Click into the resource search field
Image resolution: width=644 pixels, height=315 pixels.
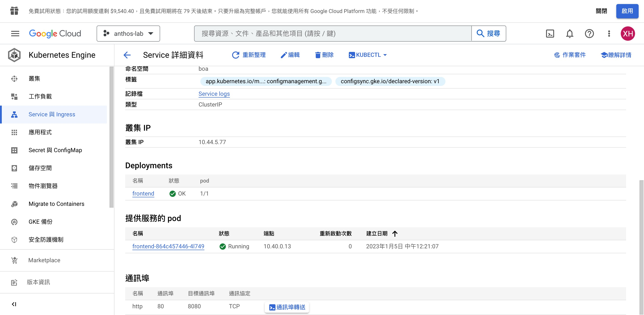pos(333,34)
